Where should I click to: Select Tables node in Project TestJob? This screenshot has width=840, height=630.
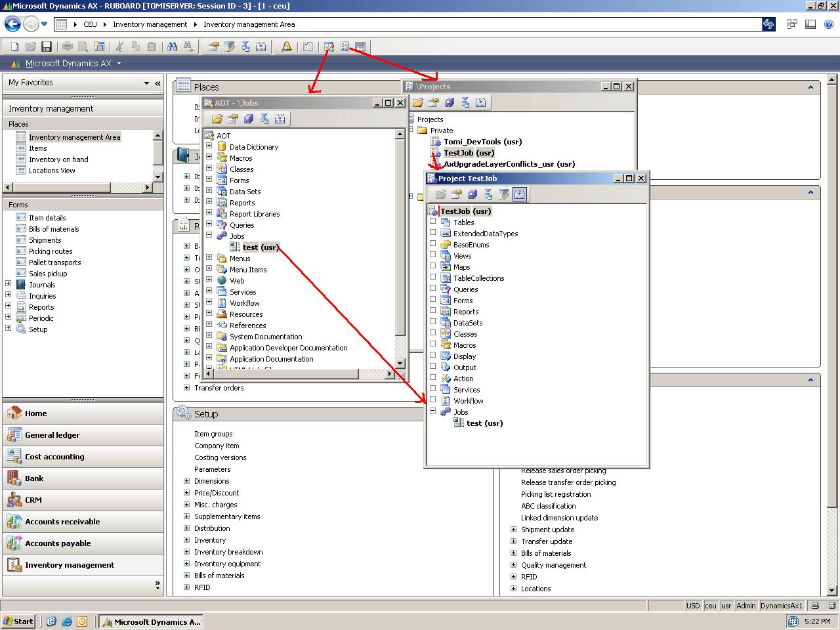[x=463, y=222]
